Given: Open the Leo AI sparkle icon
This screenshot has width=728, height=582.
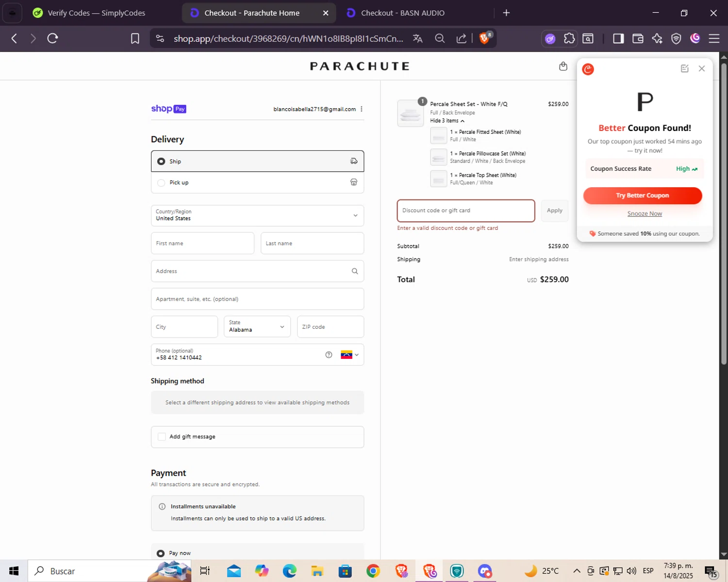Looking at the screenshot, I should [x=657, y=38].
